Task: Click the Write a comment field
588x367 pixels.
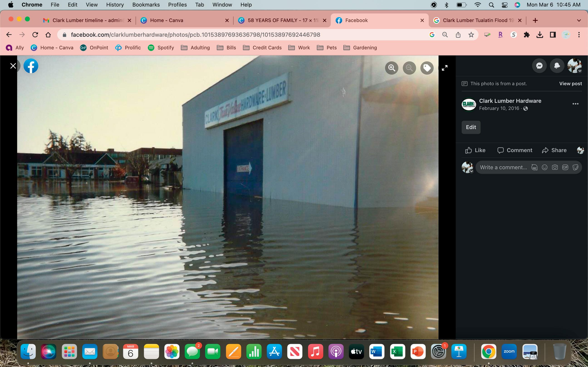Action: tap(503, 167)
